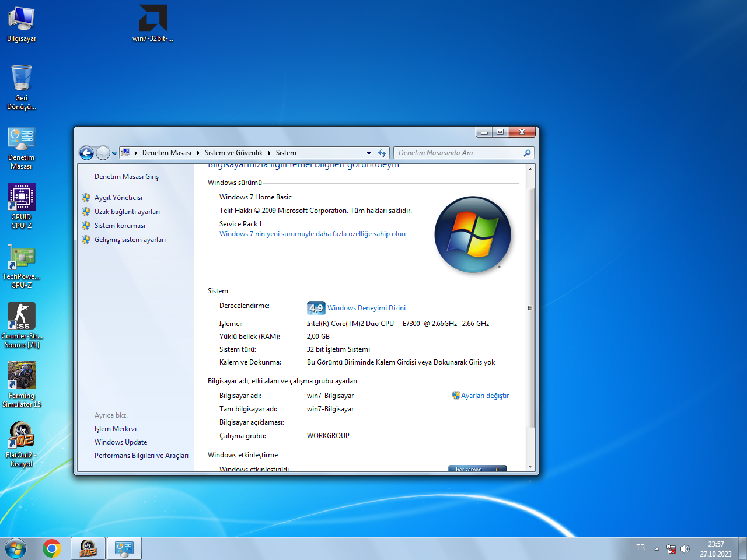The height and width of the screenshot is (560, 747).
Task: Click the Forward navigation arrow
Action: click(x=103, y=153)
